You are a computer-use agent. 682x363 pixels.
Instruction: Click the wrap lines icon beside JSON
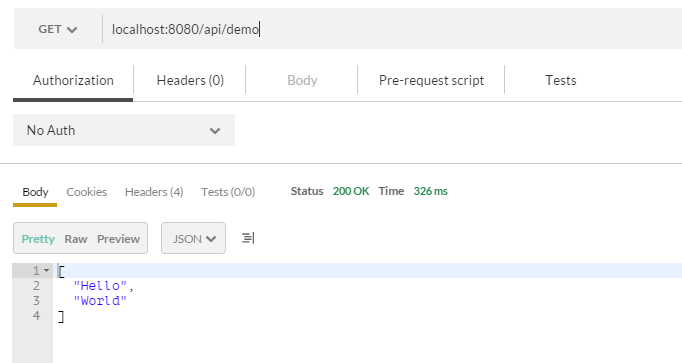pos(248,238)
